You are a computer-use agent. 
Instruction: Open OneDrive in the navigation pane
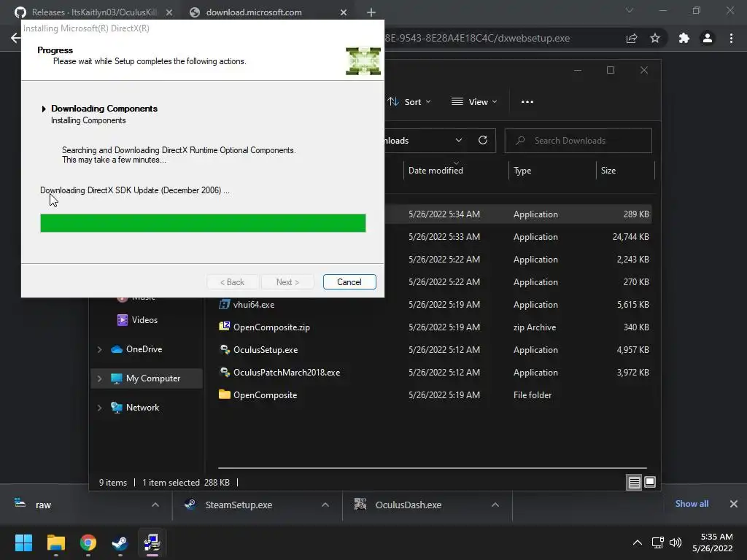coord(144,349)
